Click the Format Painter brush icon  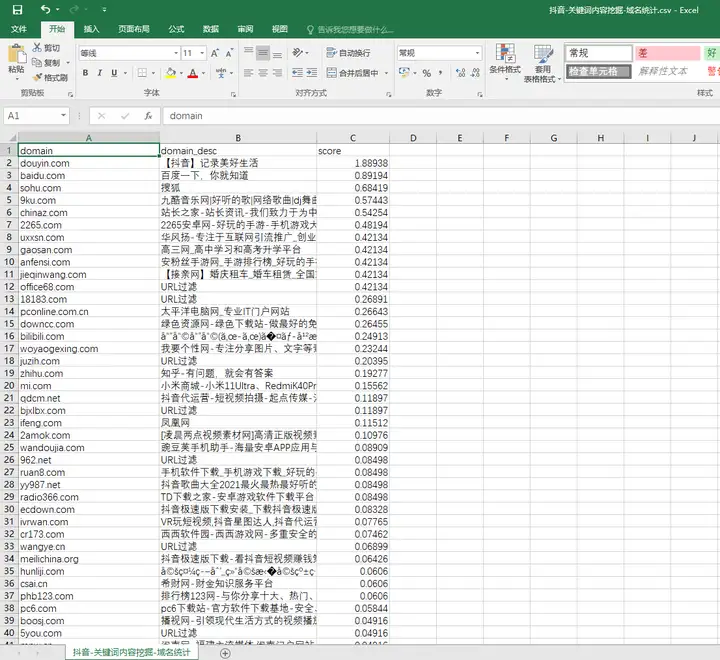(x=37, y=77)
